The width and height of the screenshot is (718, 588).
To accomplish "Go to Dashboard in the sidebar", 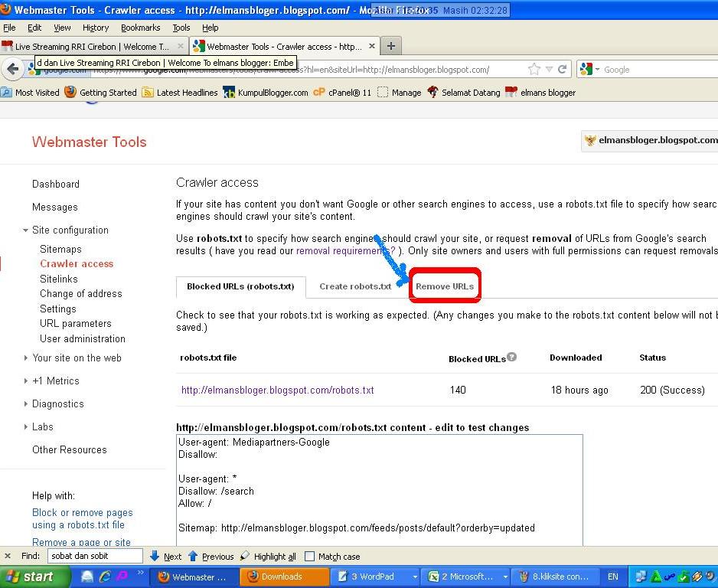I will coord(56,184).
